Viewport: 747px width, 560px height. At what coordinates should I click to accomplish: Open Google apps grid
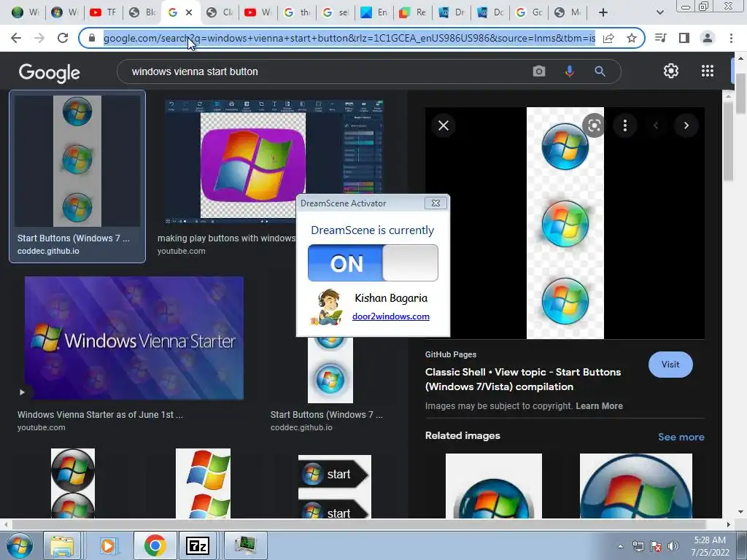[x=708, y=71]
